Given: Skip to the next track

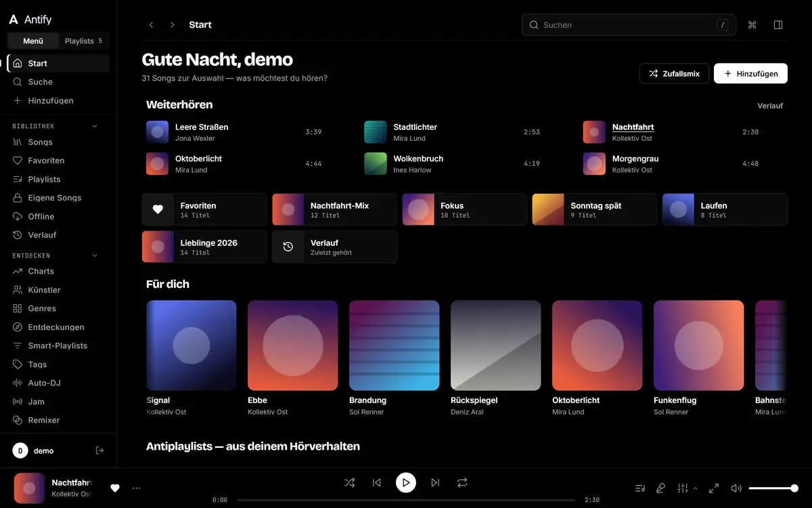Looking at the screenshot, I should pos(435,483).
